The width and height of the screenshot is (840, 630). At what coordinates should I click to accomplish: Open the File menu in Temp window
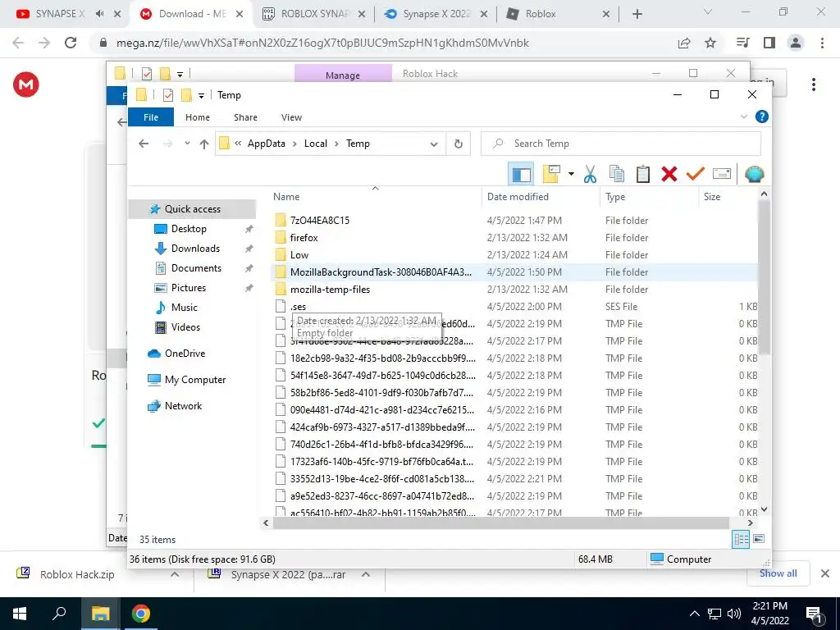tap(151, 117)
